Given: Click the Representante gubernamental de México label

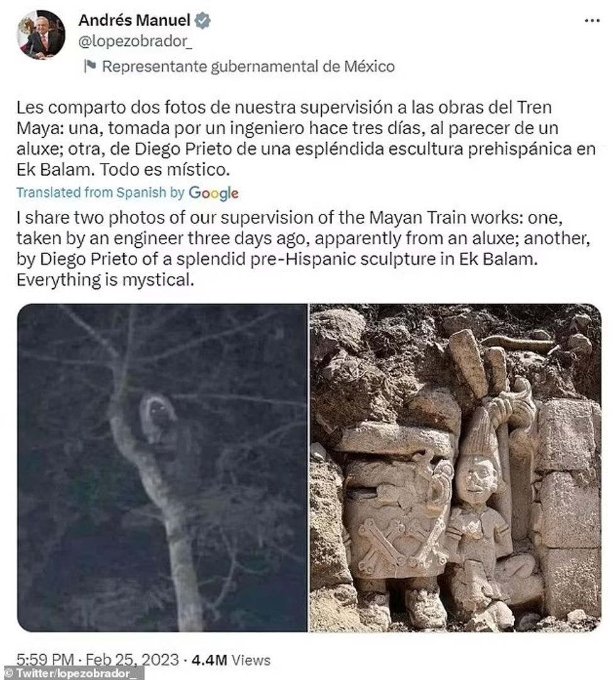Looking at the screenshot, I should [x=248, y=66].
